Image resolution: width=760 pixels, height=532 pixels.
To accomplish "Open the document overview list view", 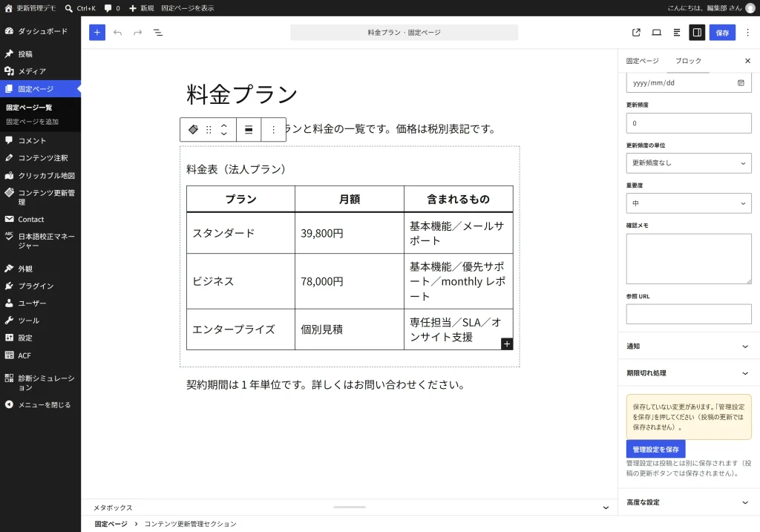I will (158, 33).
